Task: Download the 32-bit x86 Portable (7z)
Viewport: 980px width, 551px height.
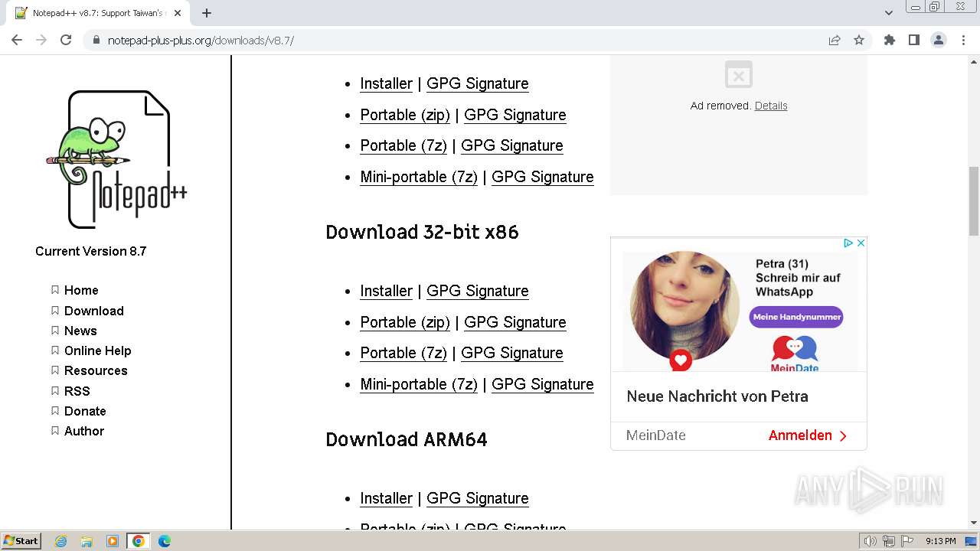Action: tap(403, 353)
